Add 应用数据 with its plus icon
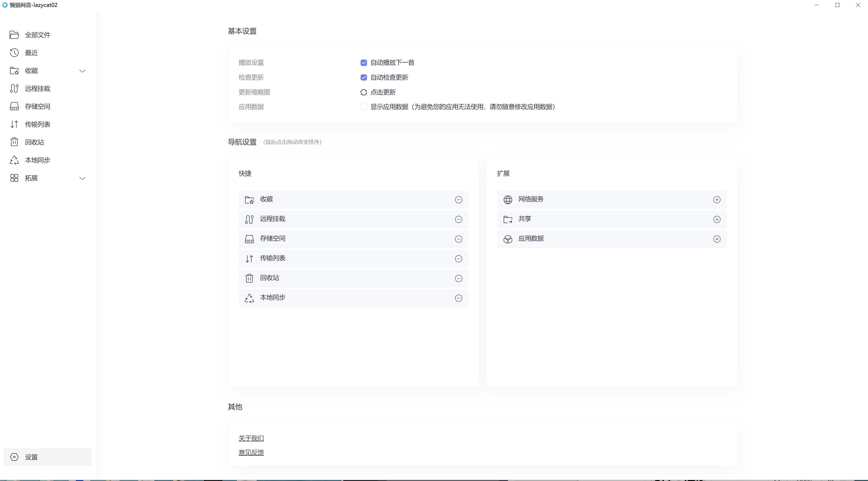 pyautogui.click(x=717, y=239)
